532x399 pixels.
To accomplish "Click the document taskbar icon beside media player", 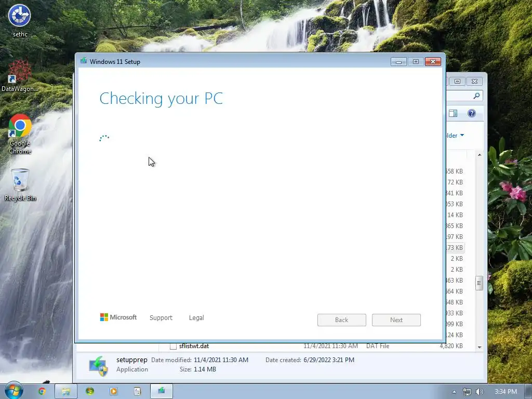I will (x=137, y=391).
